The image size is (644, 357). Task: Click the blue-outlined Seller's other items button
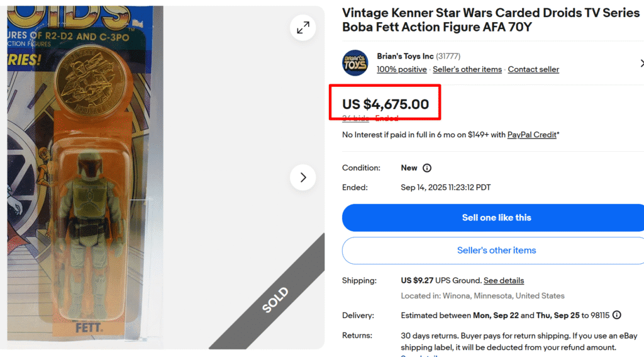[496, 251]
